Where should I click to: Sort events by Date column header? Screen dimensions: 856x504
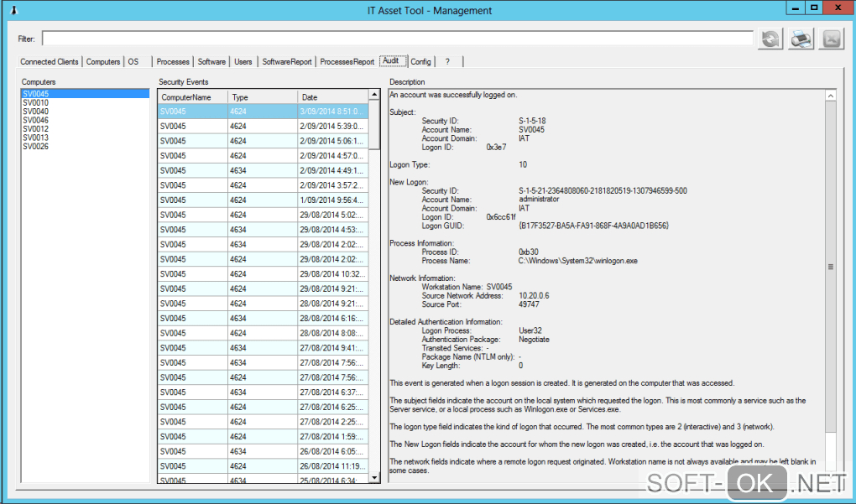pos(332,97)
